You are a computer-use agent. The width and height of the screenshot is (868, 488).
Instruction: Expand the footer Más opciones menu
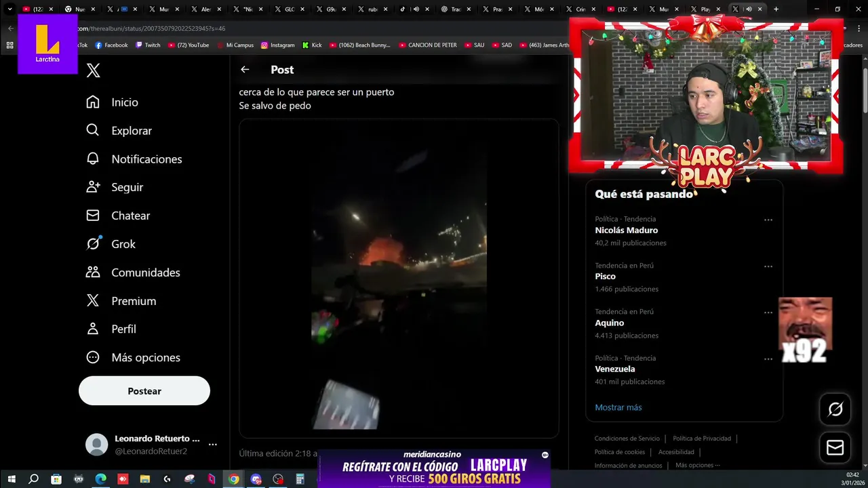698,466
